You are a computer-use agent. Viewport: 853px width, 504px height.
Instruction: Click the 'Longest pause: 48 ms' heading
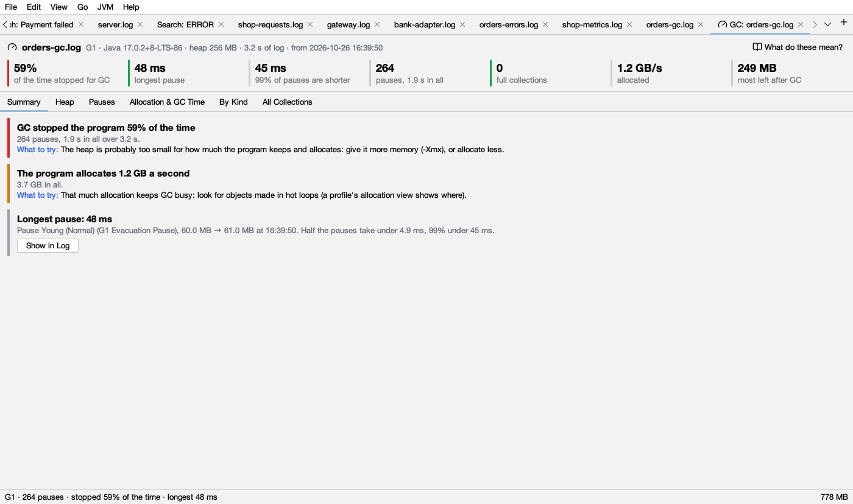[65, 219]
